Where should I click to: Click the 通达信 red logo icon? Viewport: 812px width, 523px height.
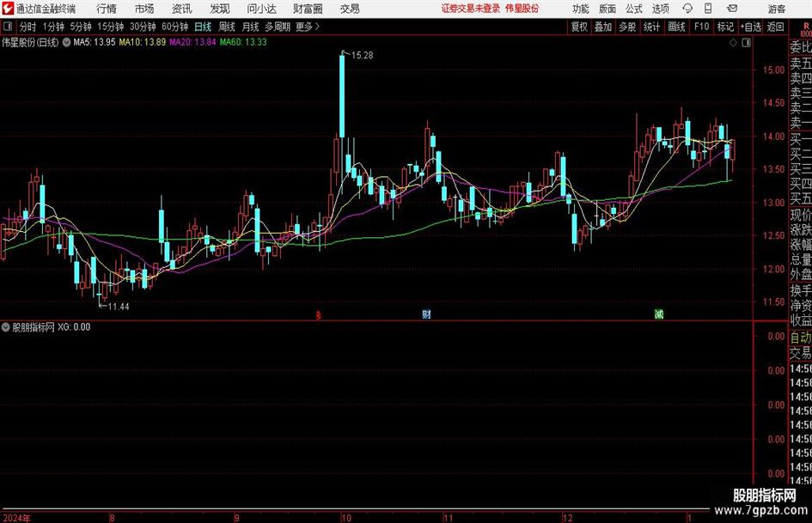[x=8, y=9]
